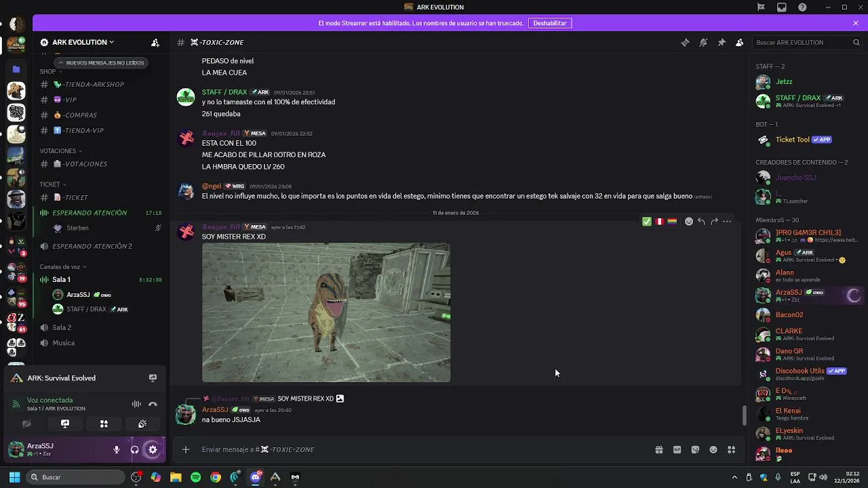
Task: Open Windows Start menu
Action: pyautogui.click(x=14, y=477)
